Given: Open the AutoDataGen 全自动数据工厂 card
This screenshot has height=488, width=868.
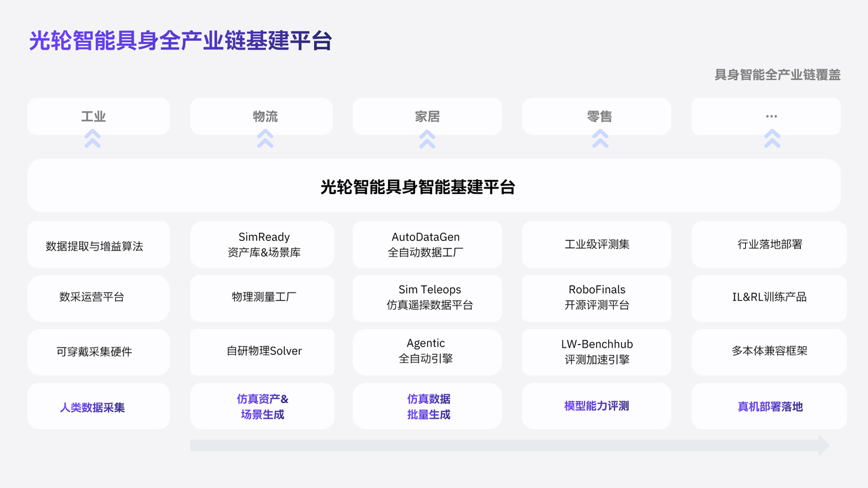Looking at the screenshot, I should coord(427,244).
